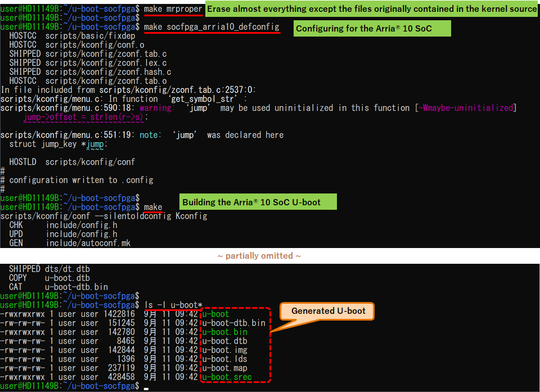Viewport: 540px width, 392px height.
Task: Click the underlined make command before Kconfig output
Action: click(x=152, y=206)
